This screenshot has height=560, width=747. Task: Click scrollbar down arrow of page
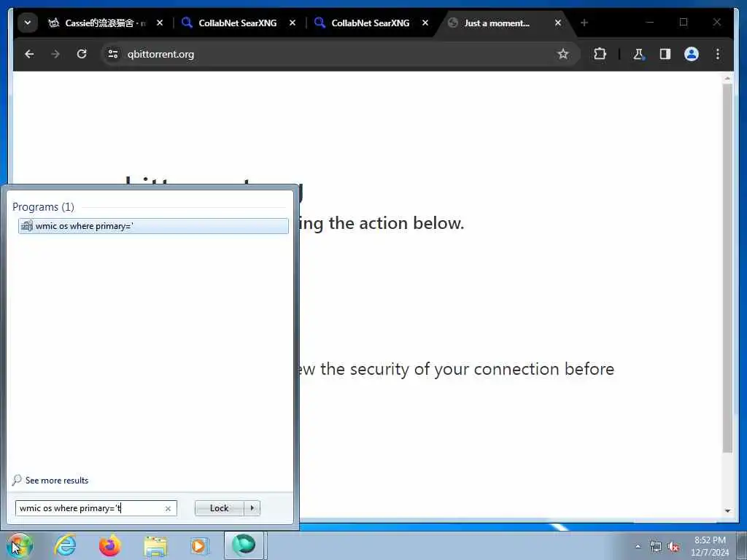pyautogui.click(x=727, y=511)
